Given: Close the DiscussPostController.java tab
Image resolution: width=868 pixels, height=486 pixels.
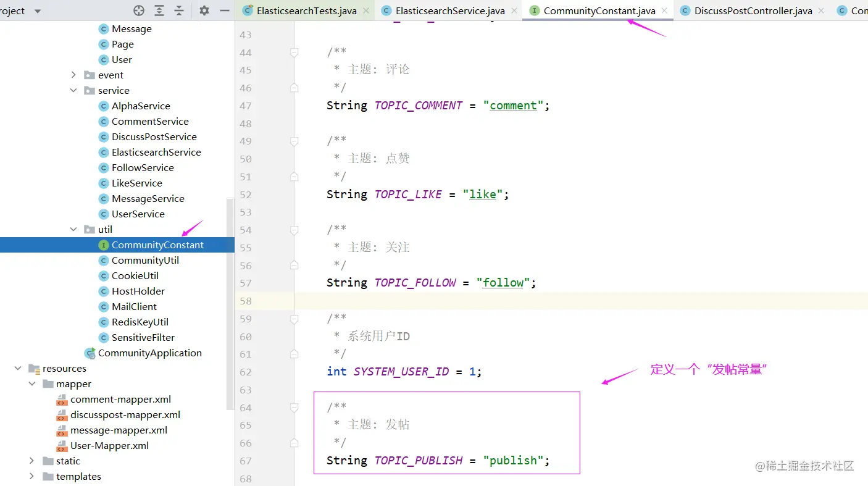Looking at the screenshot, I should pos(821,10).
